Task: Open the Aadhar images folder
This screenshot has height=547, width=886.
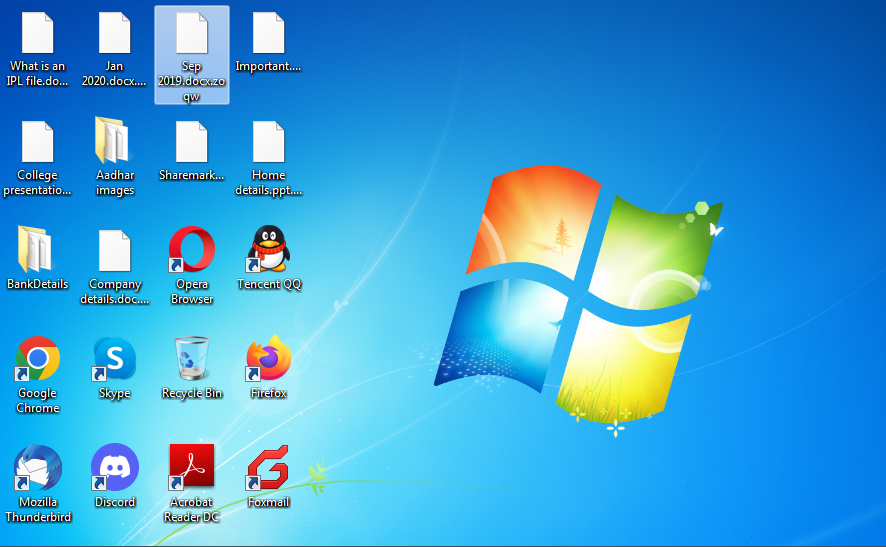Action: coord(113,140)
